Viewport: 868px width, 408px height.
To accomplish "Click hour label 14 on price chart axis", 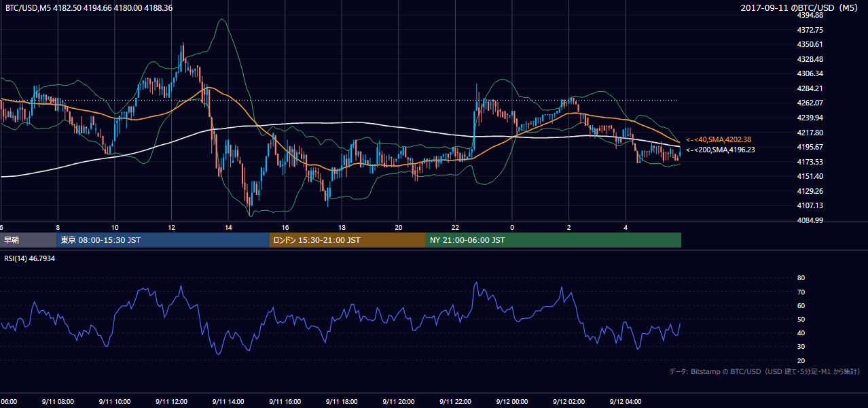I will [228, 227].
